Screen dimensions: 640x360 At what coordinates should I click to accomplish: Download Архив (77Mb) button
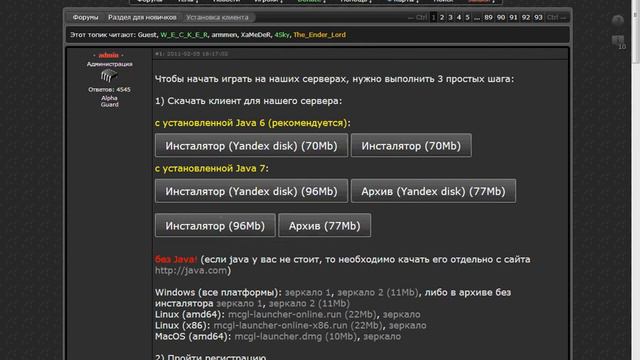324,225
